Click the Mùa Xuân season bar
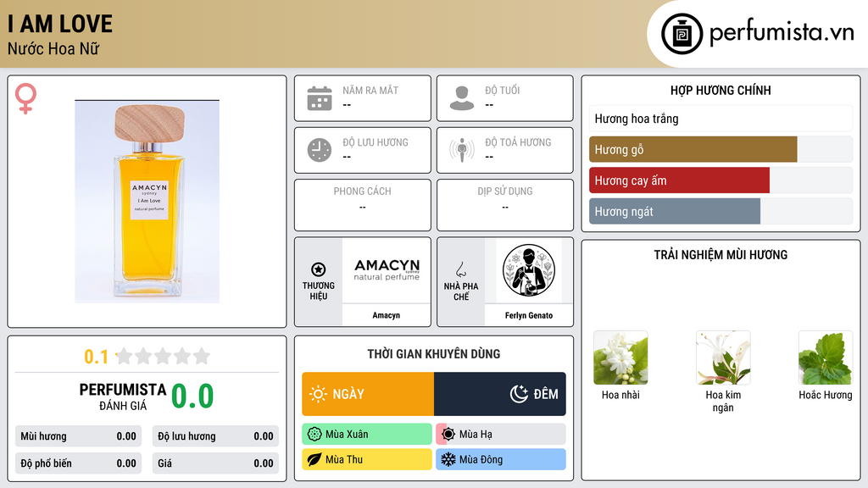This screenshot has width=868, height=488. (367, 435)
